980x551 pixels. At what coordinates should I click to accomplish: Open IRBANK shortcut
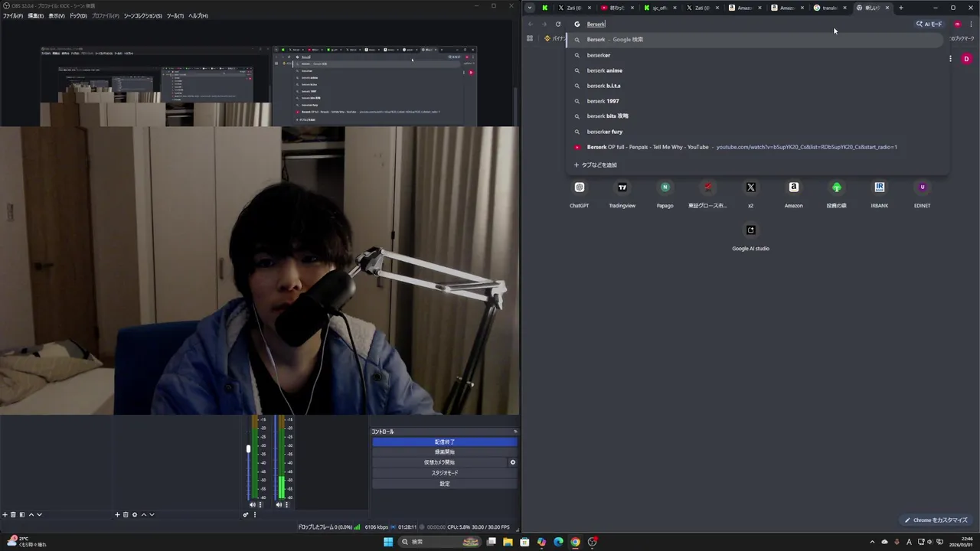click(x=879, y=194)
